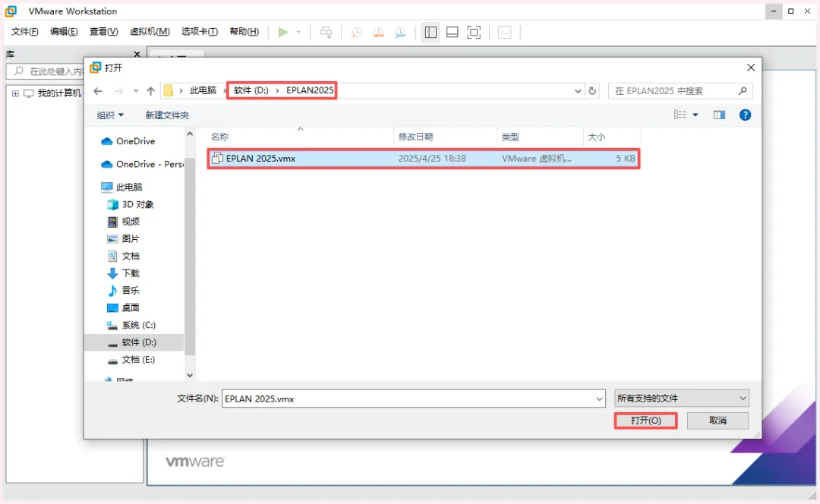Screen dimensions: 820x504
Task: Change view layout icon
Action: 680,115
